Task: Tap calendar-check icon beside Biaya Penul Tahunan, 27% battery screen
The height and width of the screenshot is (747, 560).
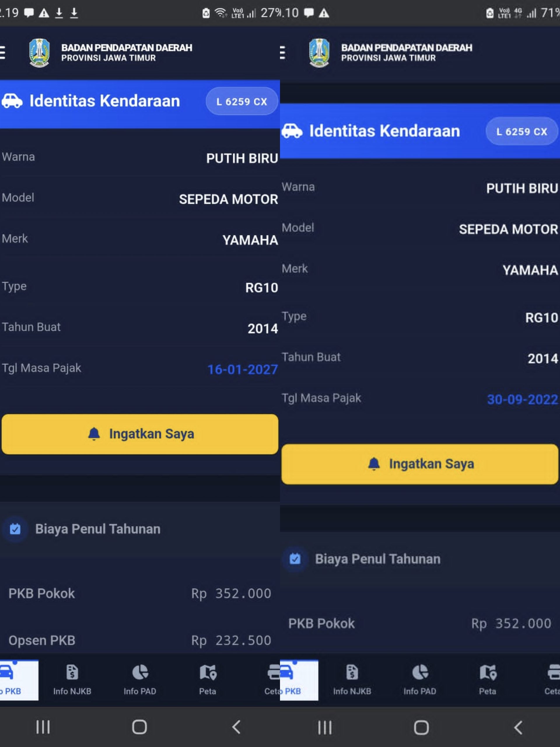Action: coord(15,529)
